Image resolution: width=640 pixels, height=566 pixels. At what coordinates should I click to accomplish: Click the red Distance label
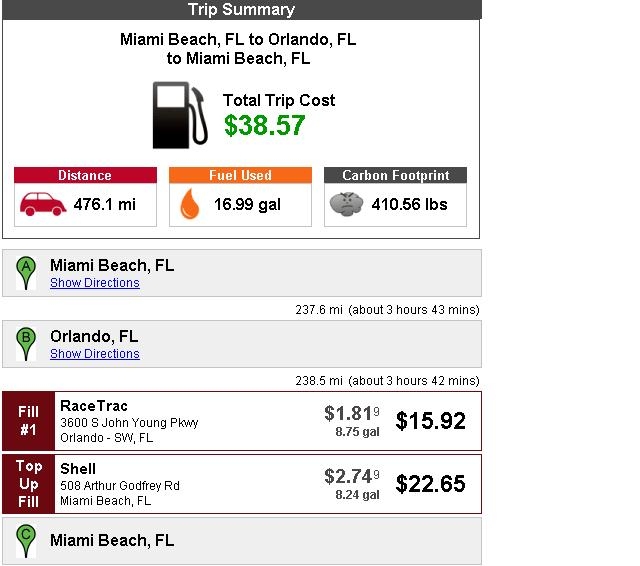pos(85,176)
